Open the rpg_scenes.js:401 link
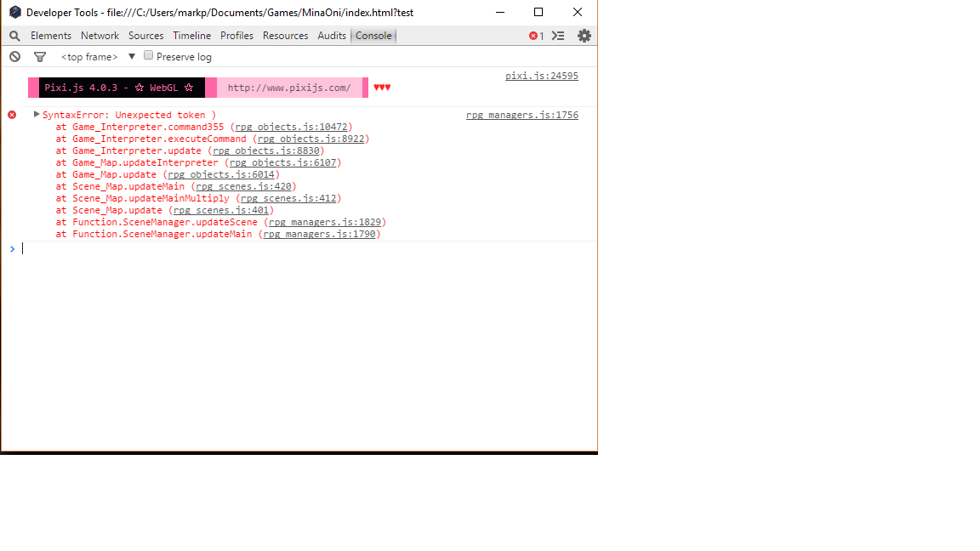This screenshot has height=551, width=980. [x=221, y=210]
